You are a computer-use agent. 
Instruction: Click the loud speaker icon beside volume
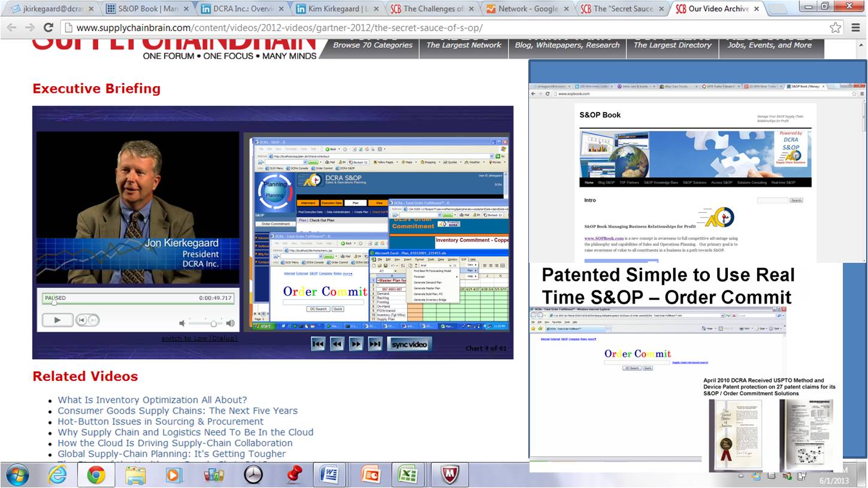[230, 323]
